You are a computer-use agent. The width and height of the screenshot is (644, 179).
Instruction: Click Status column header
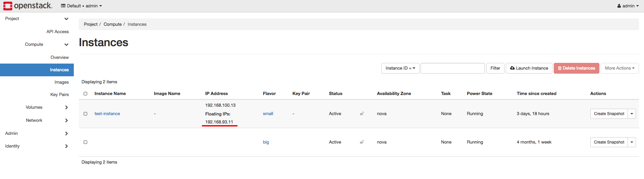pos(335,94)
